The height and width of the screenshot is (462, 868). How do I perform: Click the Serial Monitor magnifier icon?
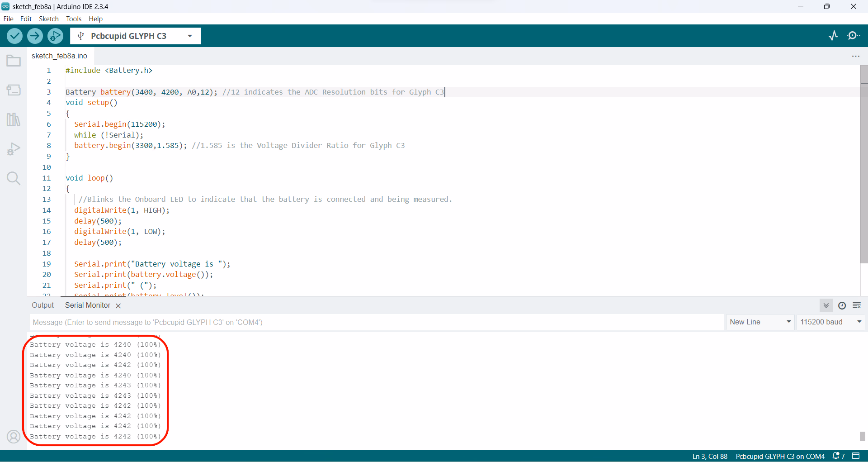[x=854, y=36]
